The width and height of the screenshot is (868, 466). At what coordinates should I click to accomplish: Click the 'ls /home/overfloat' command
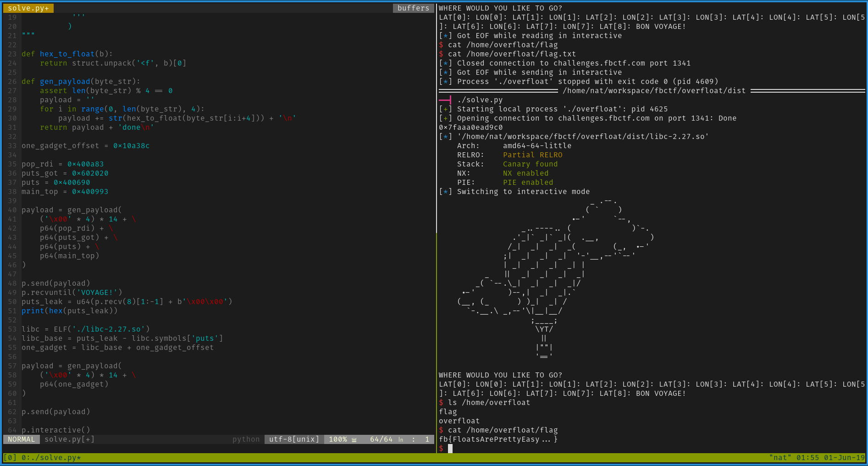(x=489, y=403)
